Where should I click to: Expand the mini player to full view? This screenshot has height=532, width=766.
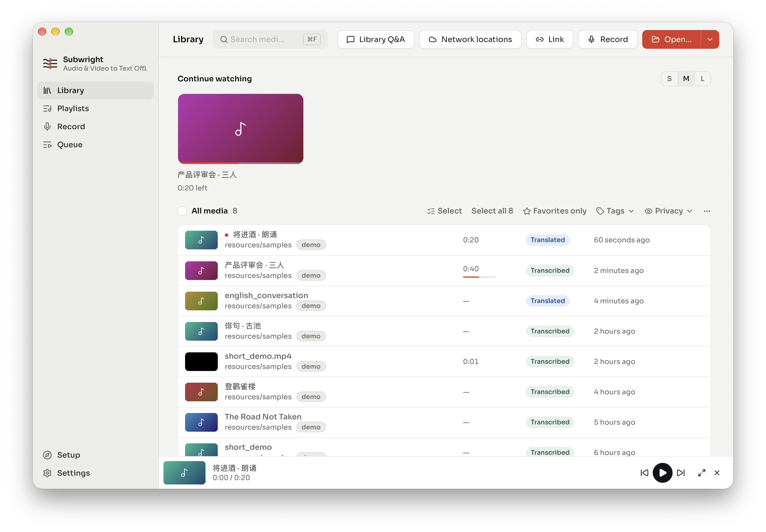tap(701, 473)
